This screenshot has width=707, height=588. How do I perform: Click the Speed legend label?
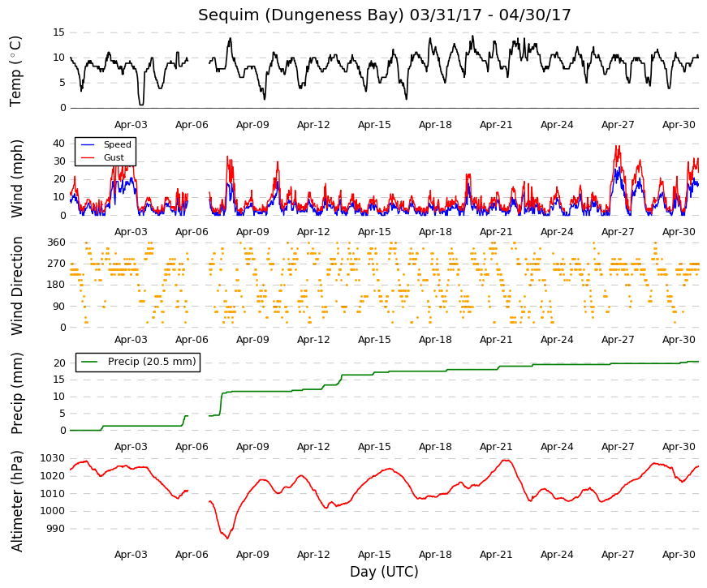click(117, 144)
